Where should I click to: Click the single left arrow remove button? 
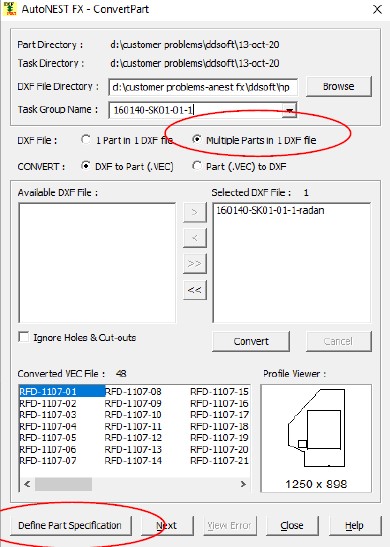(x=195, y=238)
